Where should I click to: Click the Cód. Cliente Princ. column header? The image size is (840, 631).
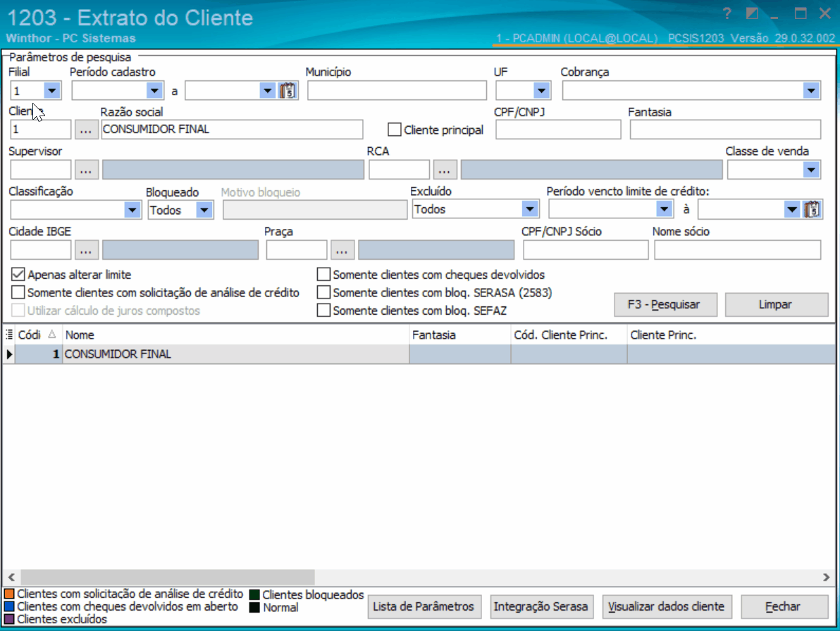[569, 335]
